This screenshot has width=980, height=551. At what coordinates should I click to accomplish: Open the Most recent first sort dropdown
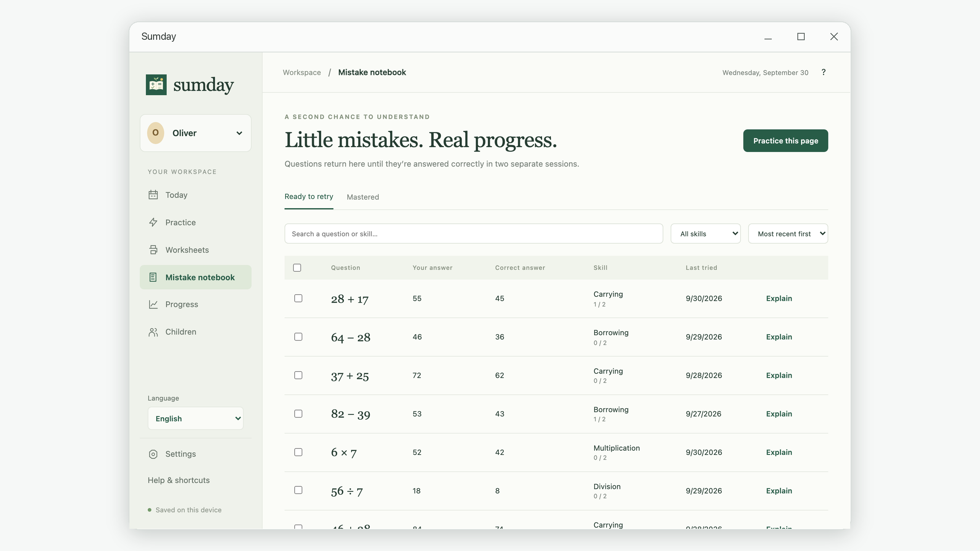click(x=788, y=234)
